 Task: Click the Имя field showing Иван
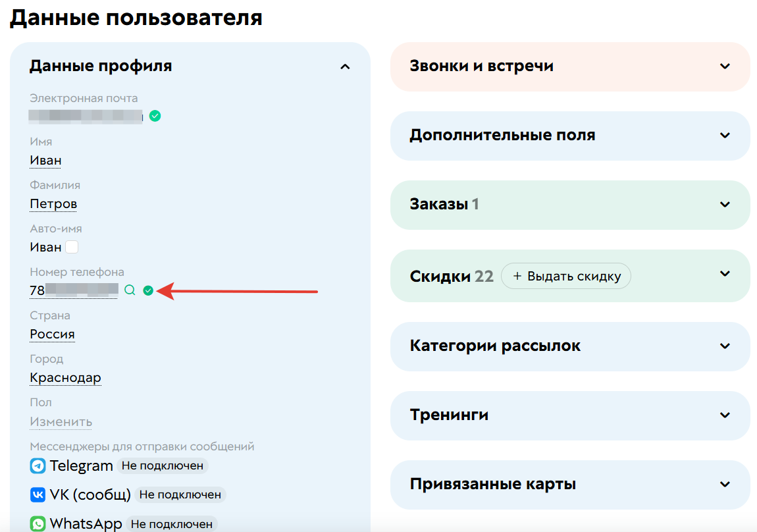[x=45, y=160]
